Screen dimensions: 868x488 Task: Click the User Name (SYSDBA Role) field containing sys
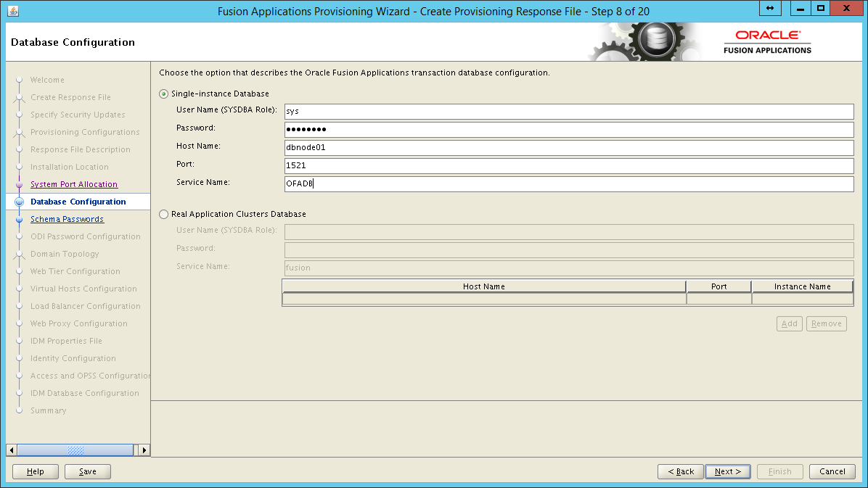[569, 111]
